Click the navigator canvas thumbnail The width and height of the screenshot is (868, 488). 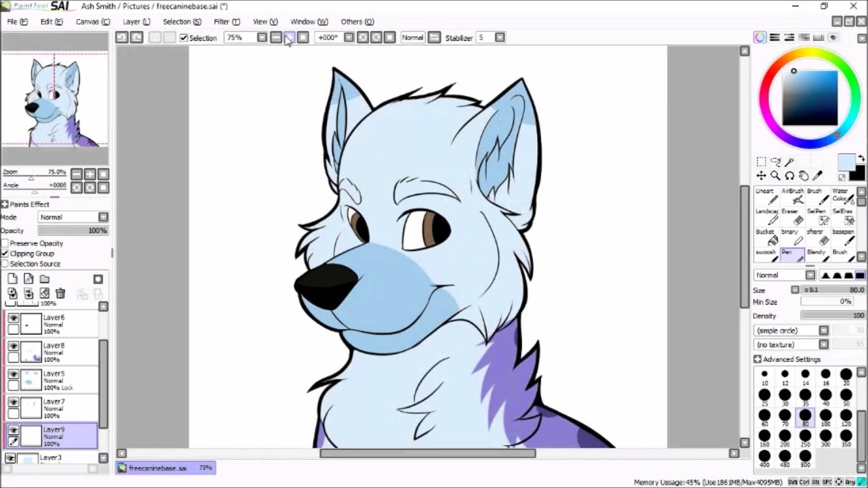click(54, 100)
